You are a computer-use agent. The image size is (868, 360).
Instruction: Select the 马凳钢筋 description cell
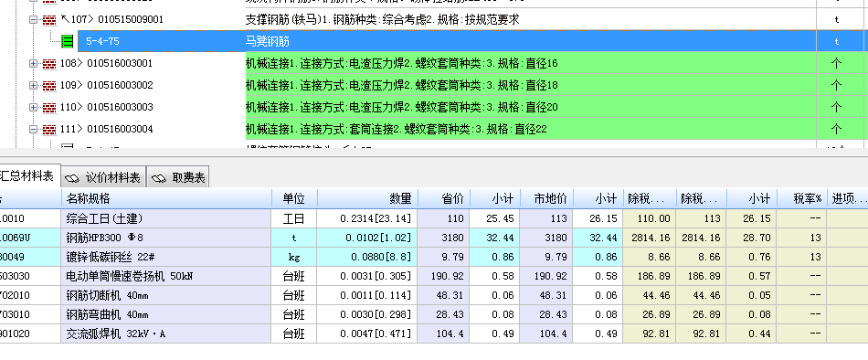point(530,41)
